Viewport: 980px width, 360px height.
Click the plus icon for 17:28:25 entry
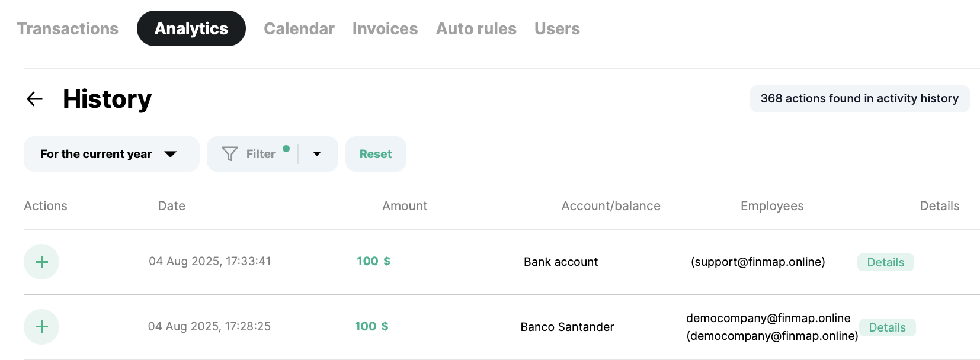[x=41, y=327]
